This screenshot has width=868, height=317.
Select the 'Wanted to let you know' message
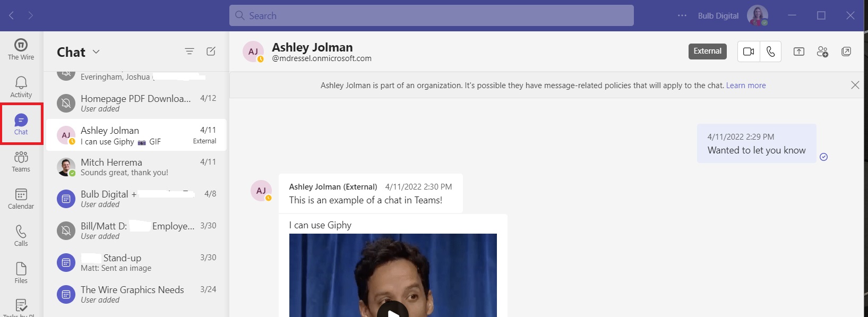point(757,143)
